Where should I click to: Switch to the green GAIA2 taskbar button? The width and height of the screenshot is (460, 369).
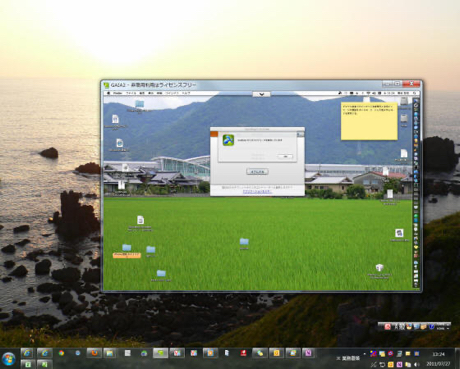(x=160, y=353)
